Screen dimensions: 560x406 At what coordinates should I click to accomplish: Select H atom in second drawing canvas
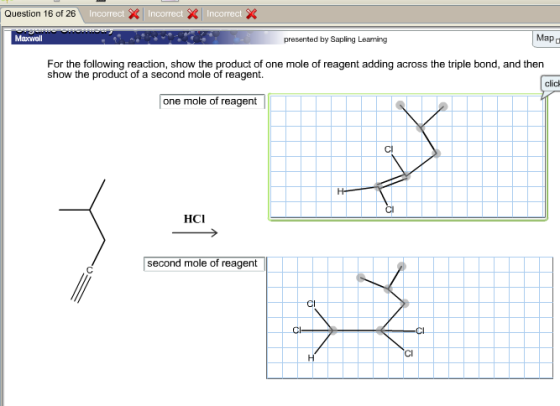pyautogui.click(x=311, y=358)
